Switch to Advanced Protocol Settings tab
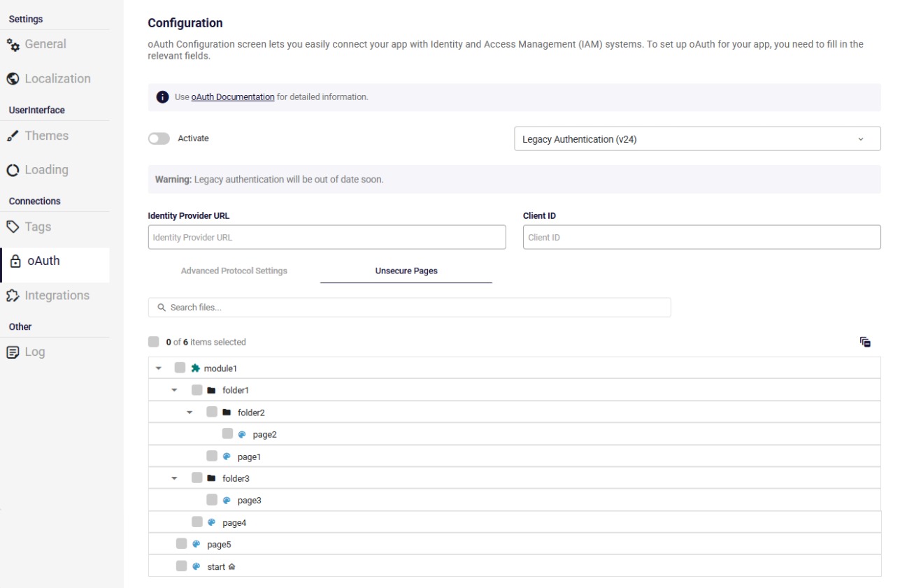Screen dimensions: 907x588 (234, 271)
